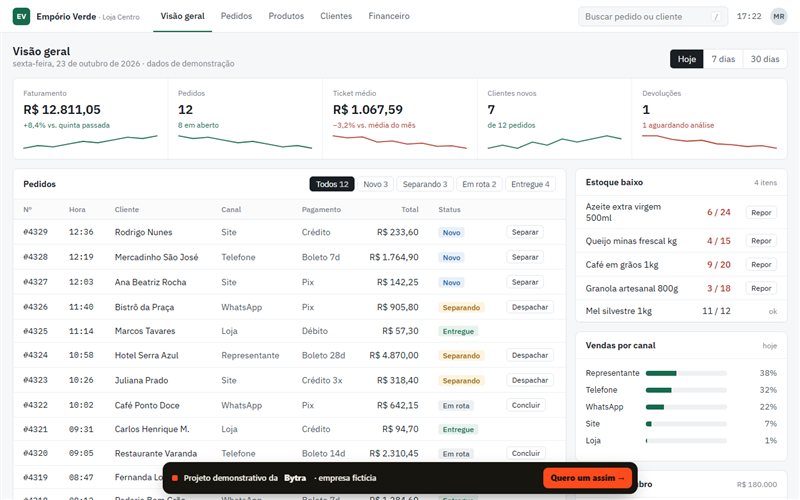Filter orders by Novo 3
The image size is (800, 500).
(376, 184)
